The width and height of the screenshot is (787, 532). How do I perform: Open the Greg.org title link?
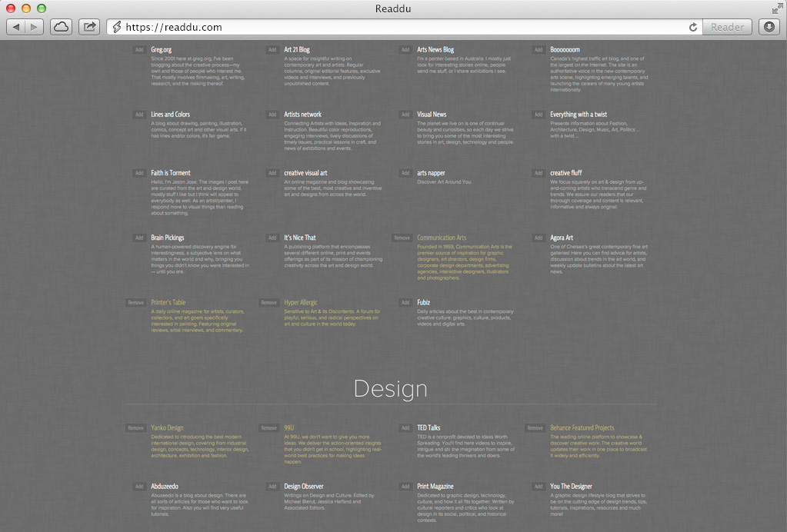161,50
